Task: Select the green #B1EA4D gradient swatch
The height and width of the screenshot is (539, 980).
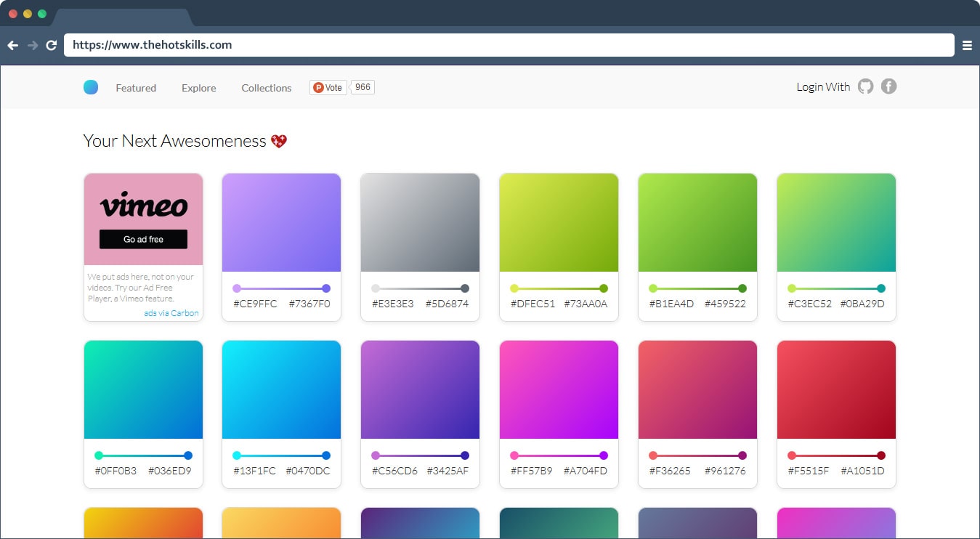Action: coord(697,222)
